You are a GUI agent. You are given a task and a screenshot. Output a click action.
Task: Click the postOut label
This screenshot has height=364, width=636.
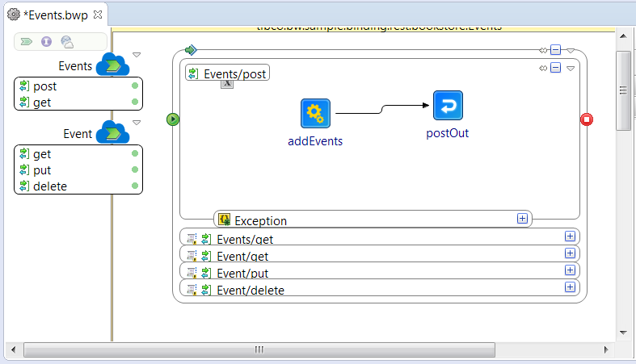448,133
